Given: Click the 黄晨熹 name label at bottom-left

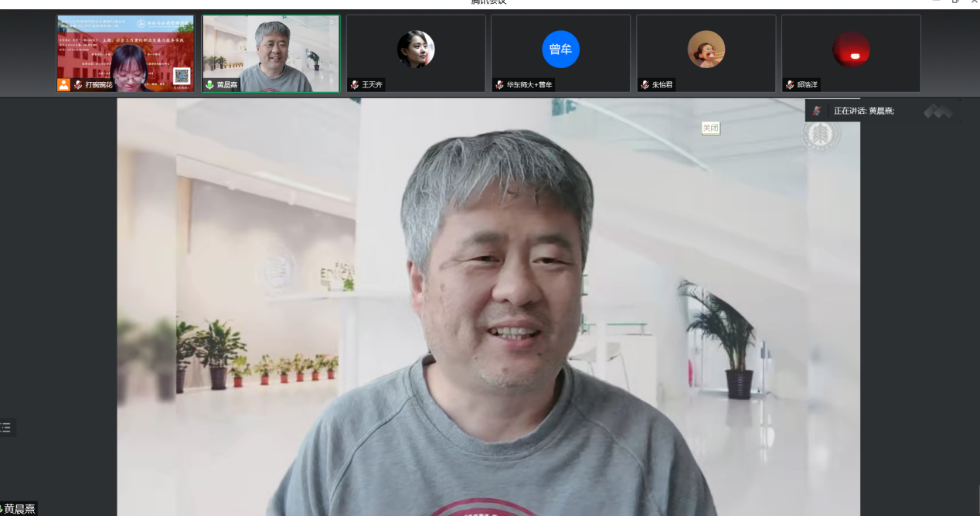Looking at the screenshot, I should tap(19, 509).
